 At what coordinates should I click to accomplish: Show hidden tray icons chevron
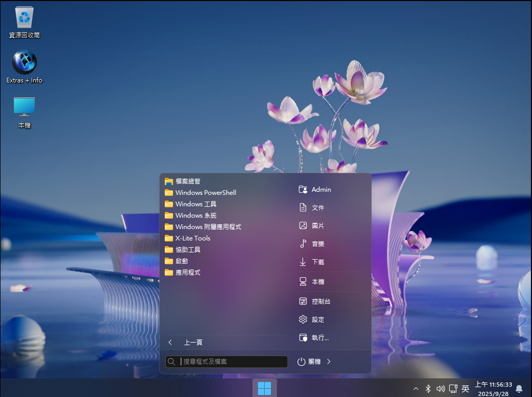(415, 388)
